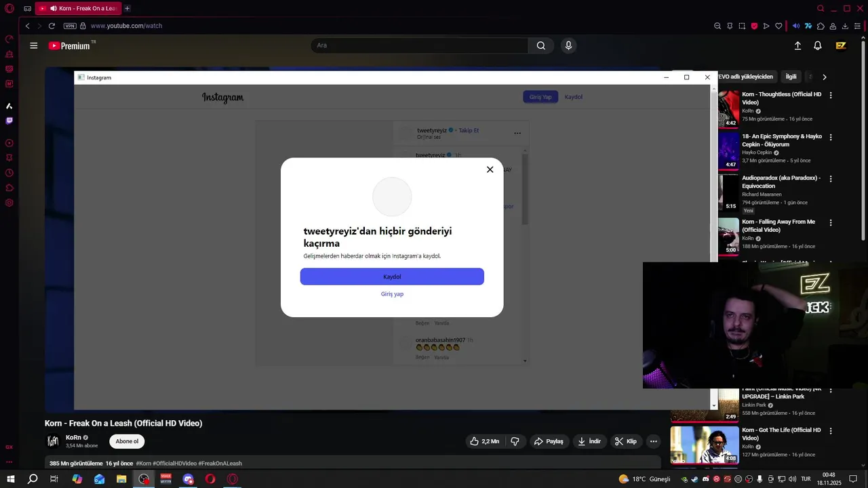Click Kaydol link in Instagram header
The image size is (868, 488).
pyautogui.click(x=574, y=97)
